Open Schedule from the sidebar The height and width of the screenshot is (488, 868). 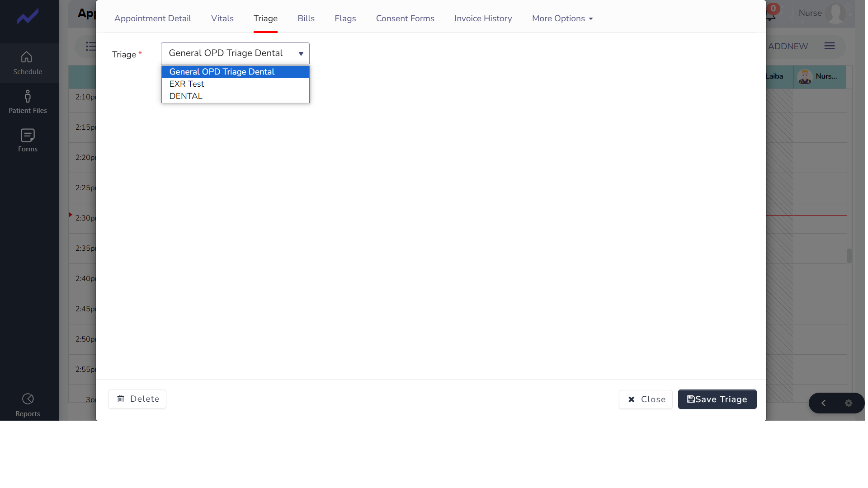tap(27, 63)
